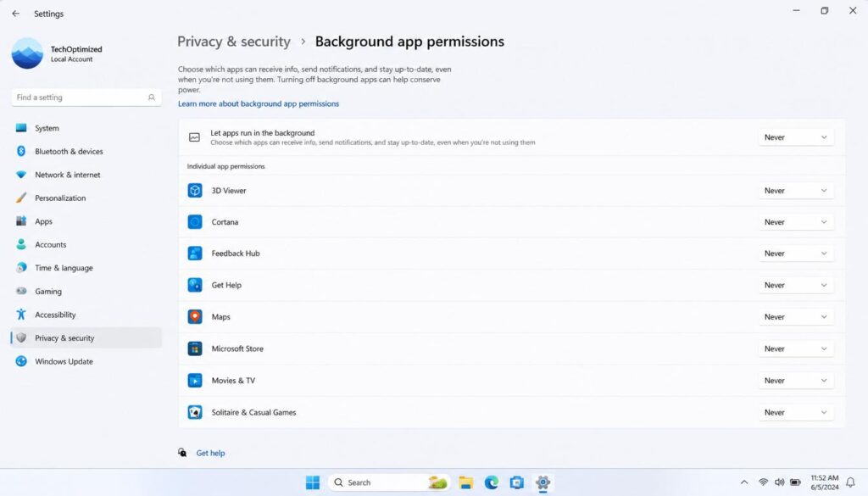Show hidden icons in the system tray
The height and width of the screenshot is (496, 868).
point(744,482)
